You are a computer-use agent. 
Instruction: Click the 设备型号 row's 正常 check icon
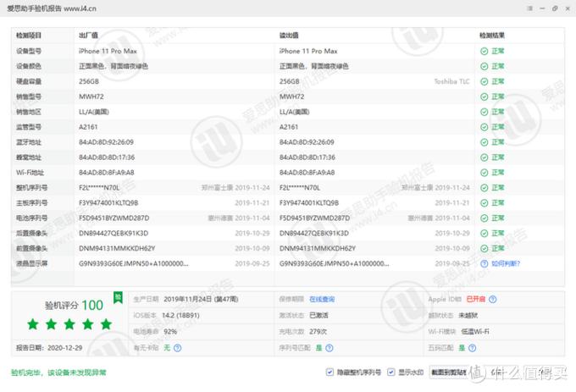point(485,52)
